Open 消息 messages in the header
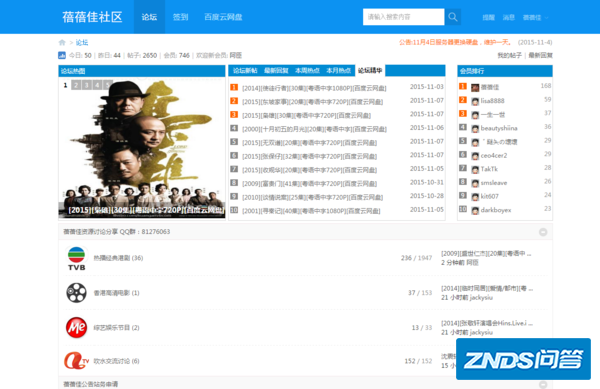600x389 pixels. 509,17
